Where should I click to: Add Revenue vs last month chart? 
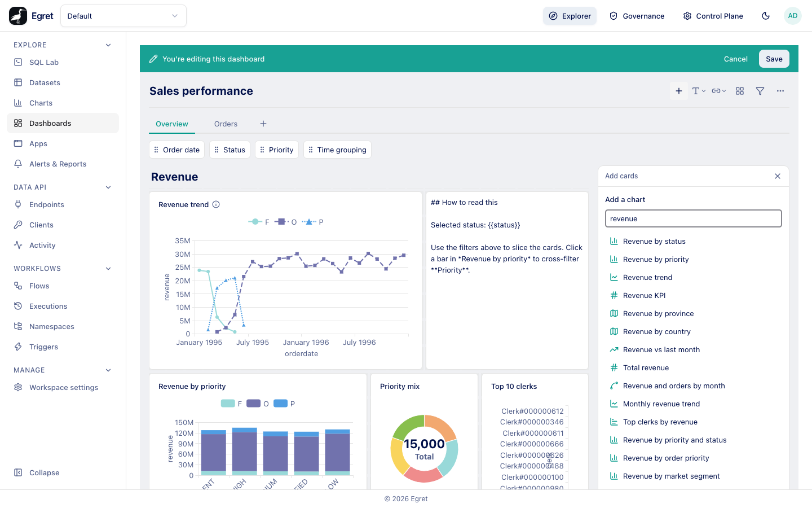click(694, 349)
